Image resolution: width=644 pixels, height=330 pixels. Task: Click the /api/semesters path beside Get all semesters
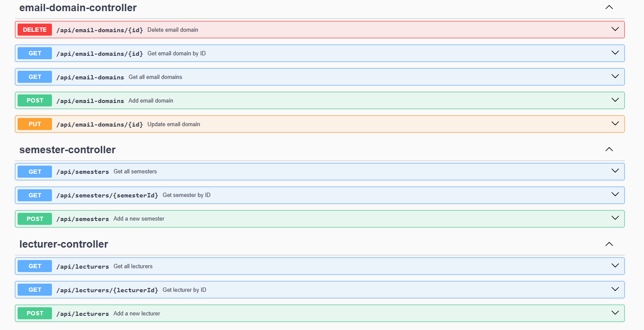coord(83,172)
